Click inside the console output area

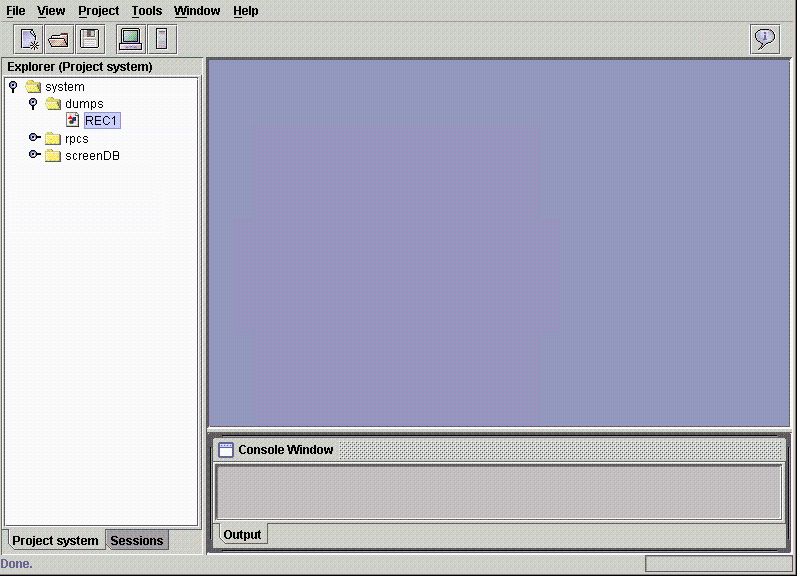pyautogui.click(x=499, y=492)
